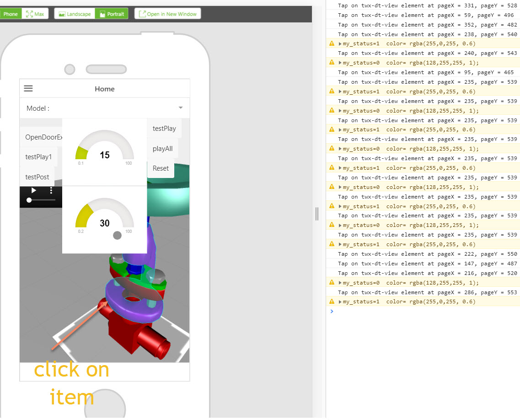Screen dimensions: 520x420
Task: Select the Phone preview mode icon
Action: [10, 14]
